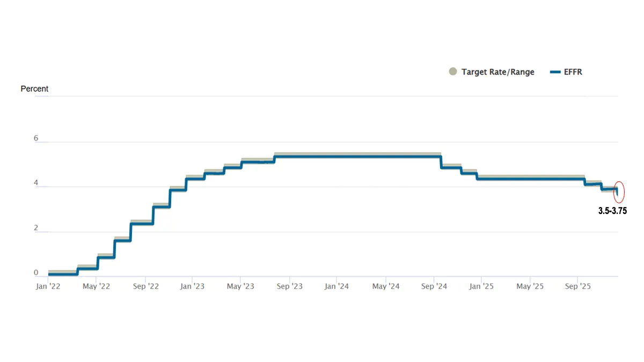Click the 3.5-3.75 annotation text
This screenshot has width=644, height=362.
click(612, 211)
